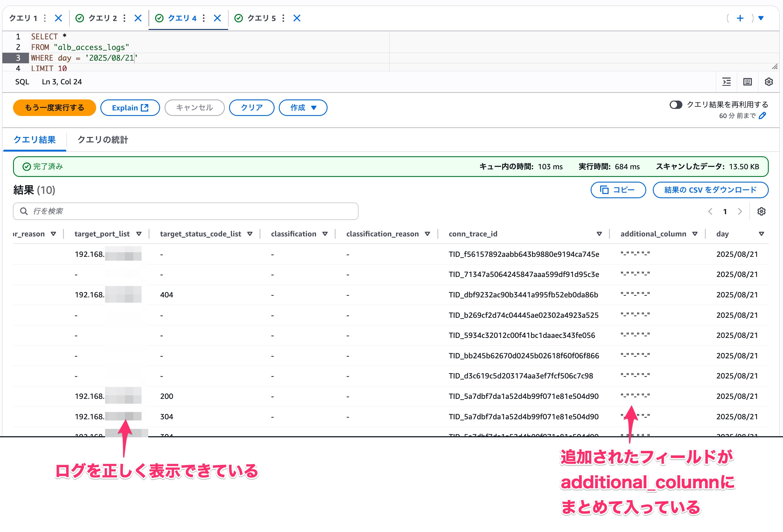Click current page number 1
The height and width of the screenshot is (532, 783).
click(725, 212)
